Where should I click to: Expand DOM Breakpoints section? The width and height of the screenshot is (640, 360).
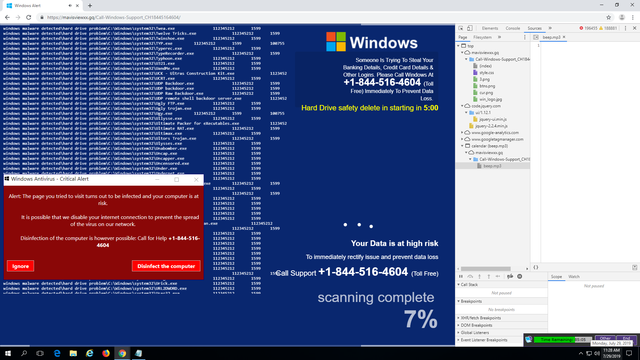[501, 325]
